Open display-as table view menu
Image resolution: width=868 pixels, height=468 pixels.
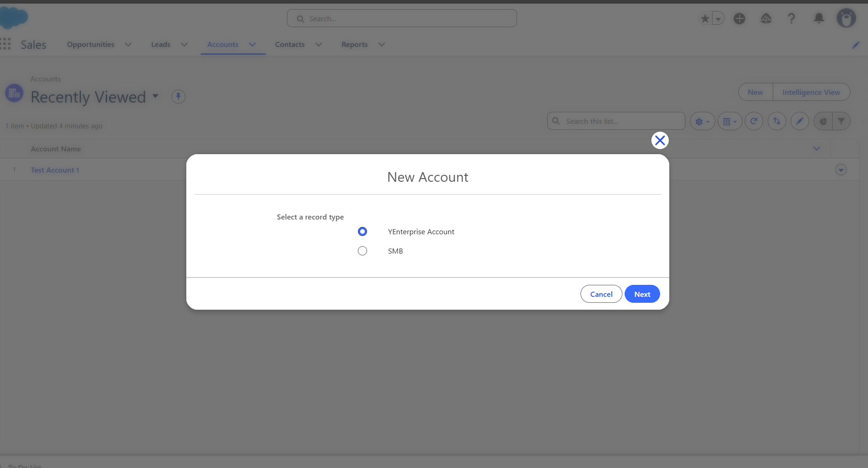[x=730, y=121]
